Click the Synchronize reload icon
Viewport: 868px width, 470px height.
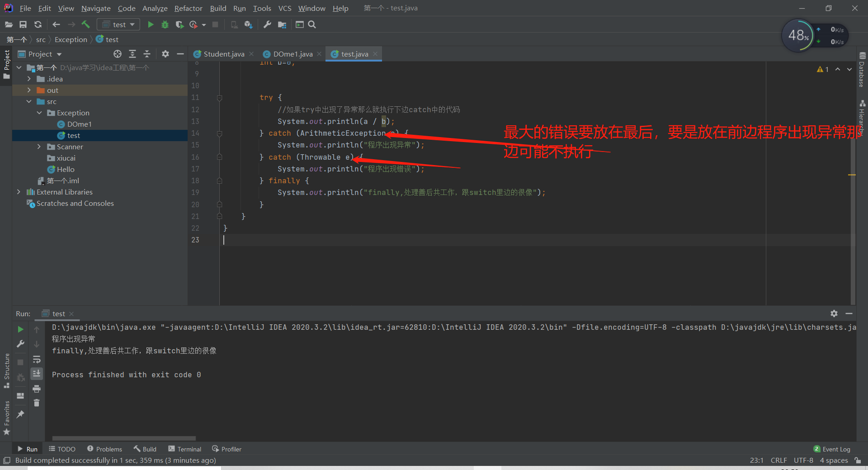[x=38, y=24]
